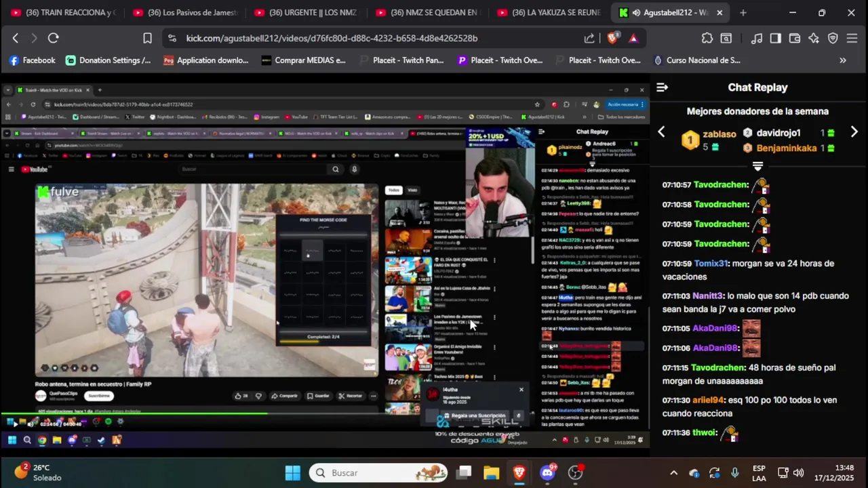
Task: Open Placeit - Twitch Pan... bookmark
Action: (401, 60)
